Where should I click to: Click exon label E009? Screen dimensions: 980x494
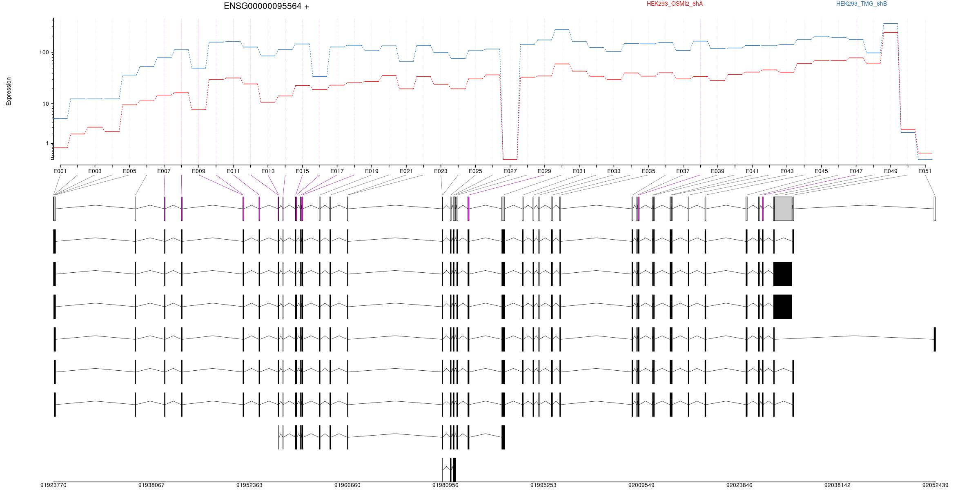click(198, 171)
